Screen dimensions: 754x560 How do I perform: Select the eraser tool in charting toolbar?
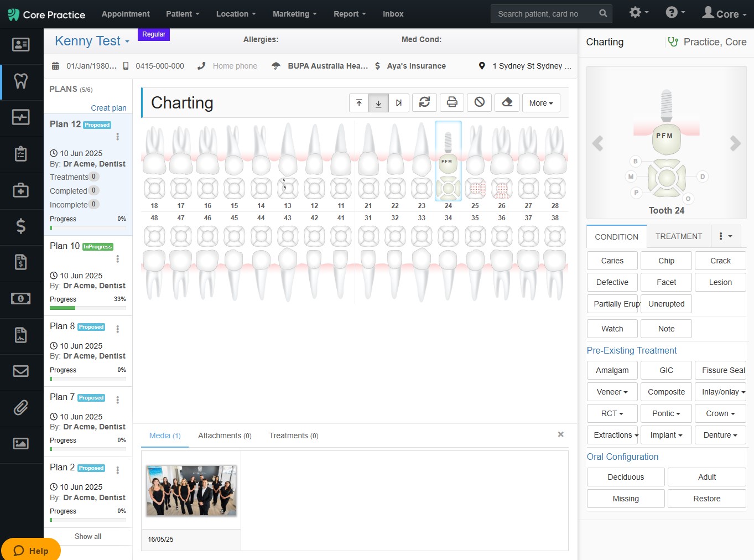coord(507,102)
